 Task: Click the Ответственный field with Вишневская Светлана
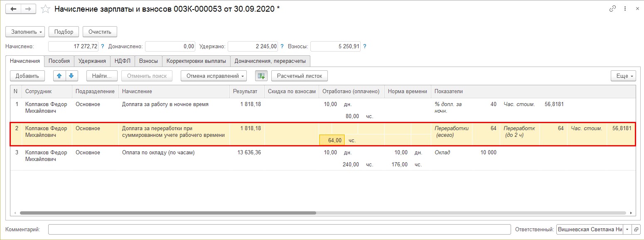tap(590, 229)
